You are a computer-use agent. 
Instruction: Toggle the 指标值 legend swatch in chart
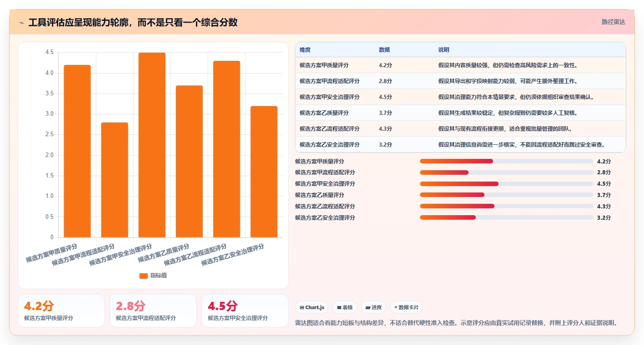tap(143, 276)
